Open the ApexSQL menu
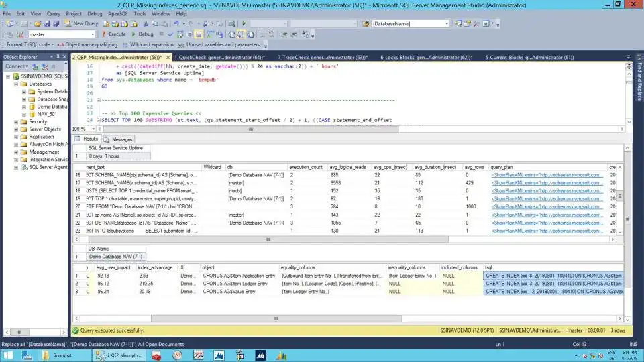Screen dimensions: 644x362 tap(118, 13)
